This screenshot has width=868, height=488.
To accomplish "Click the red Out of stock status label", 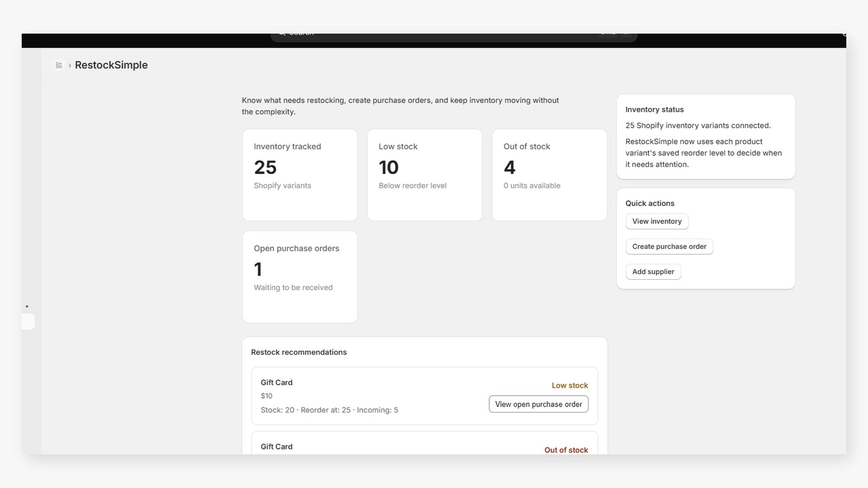I will (x=566, y=450).
